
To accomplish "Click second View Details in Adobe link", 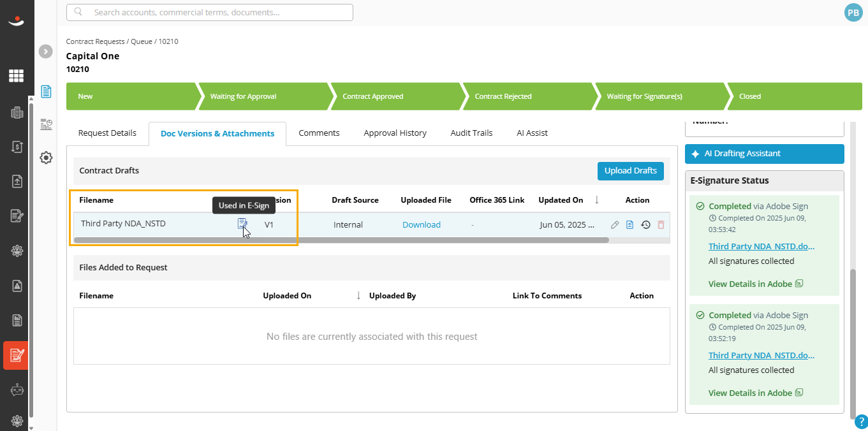I will tap(756, 393).
